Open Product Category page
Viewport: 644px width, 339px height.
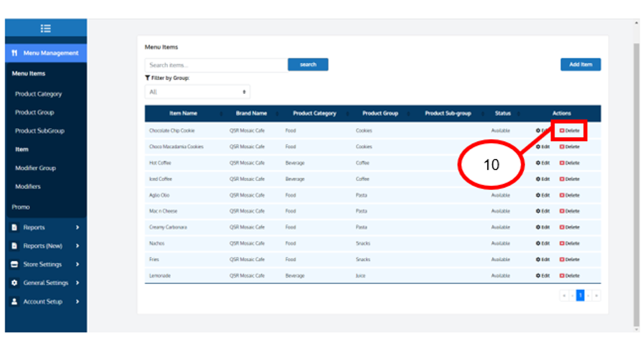38,94
